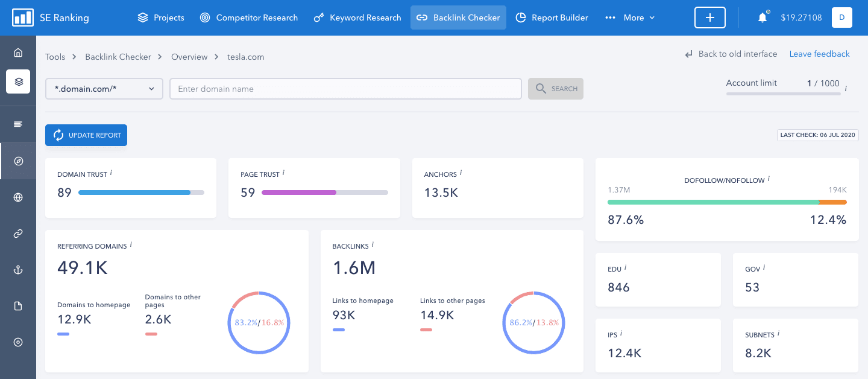This screenshot has height=379, width=868.
Task: Click info icon next to EDU
Action: pyautogui.click(x=625, y=268)
